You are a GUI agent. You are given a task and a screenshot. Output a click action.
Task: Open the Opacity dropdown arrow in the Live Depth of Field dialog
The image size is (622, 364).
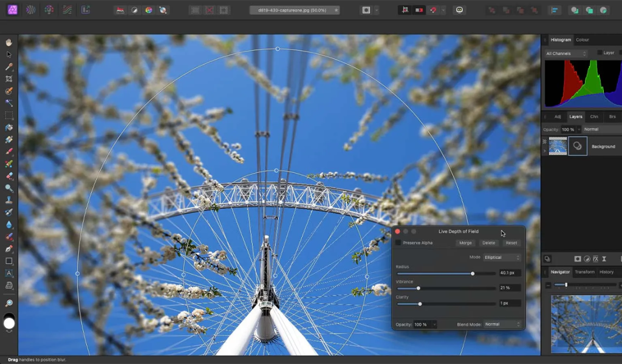pos(434,325)
